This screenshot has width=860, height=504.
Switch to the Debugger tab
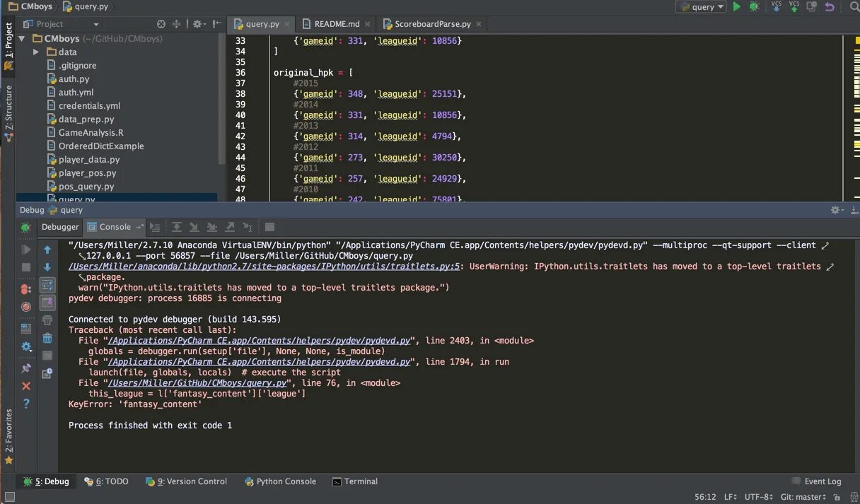pos(60,227)
